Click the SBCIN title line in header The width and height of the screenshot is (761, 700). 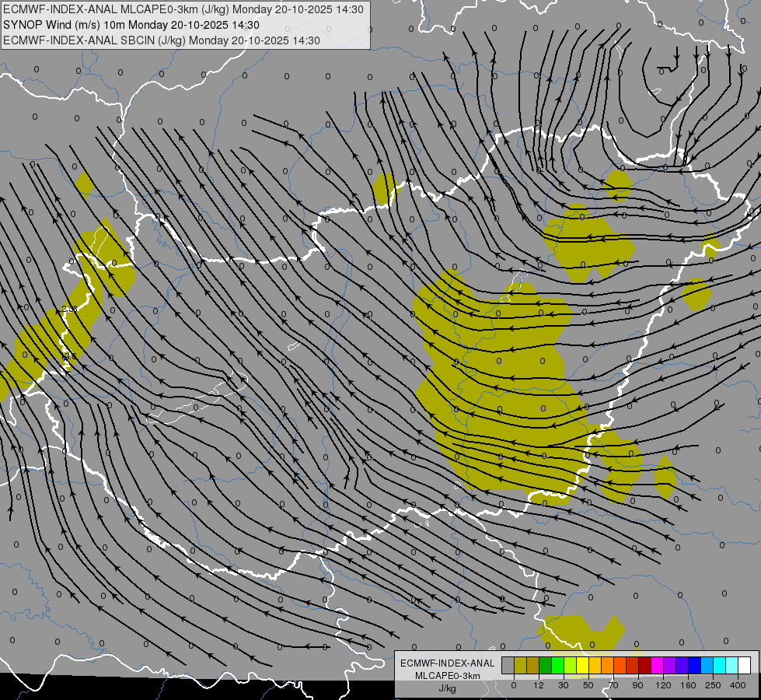pyautogui.click(x=162, y=40)
